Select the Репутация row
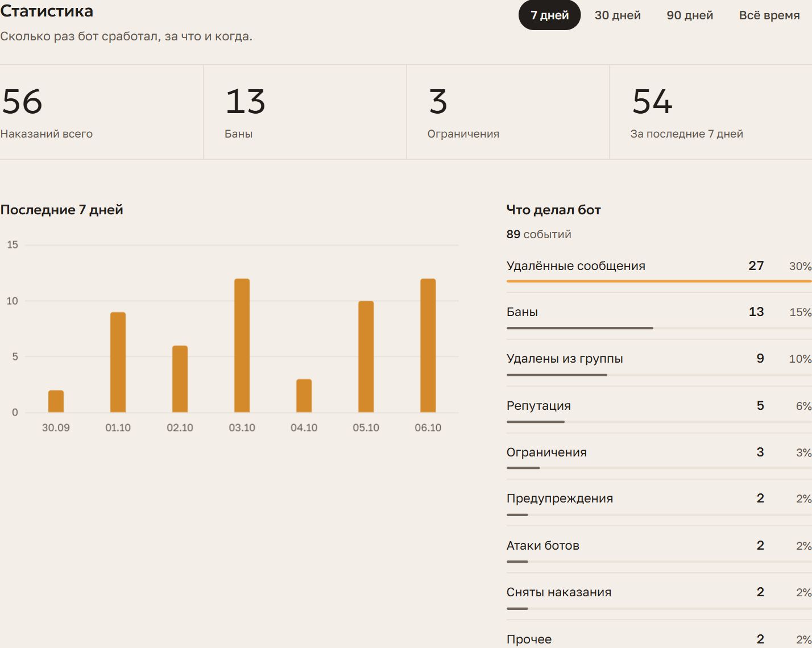 659,410
